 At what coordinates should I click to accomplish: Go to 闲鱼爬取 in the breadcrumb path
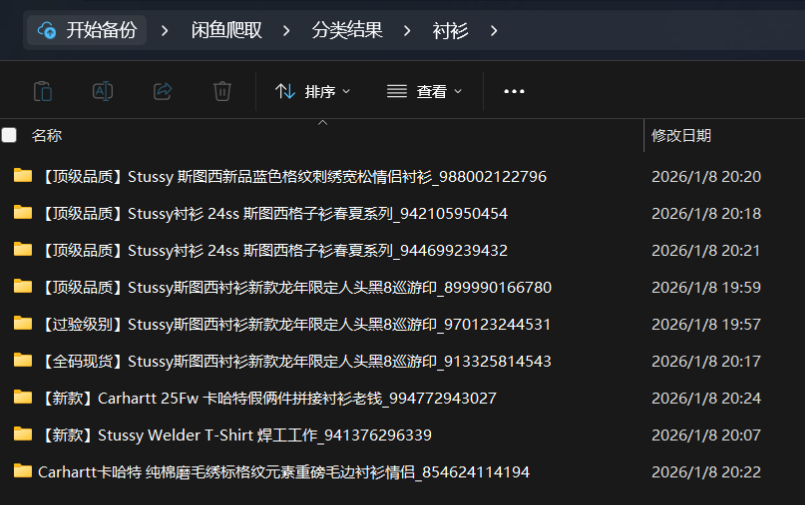(x=226, y=30)
